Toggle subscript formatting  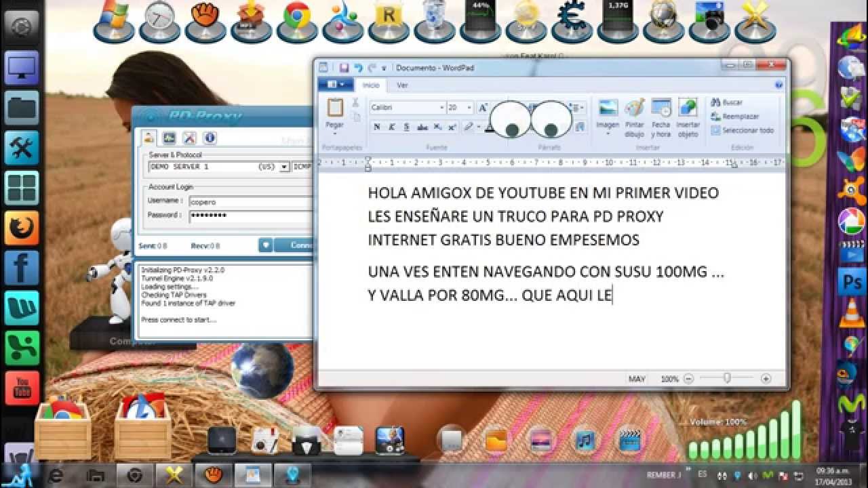pyautogui.click(x=437, y=127)
